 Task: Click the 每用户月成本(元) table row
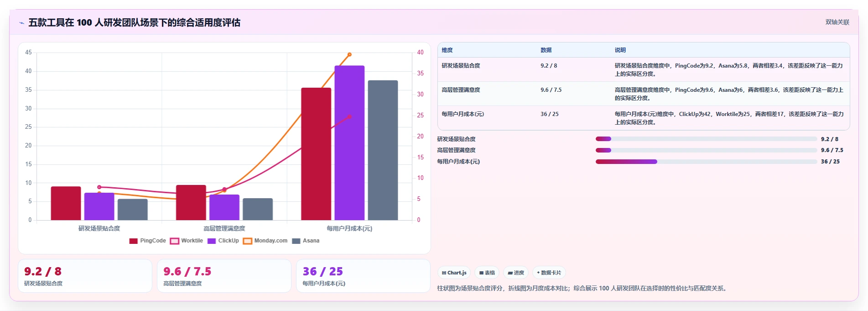point(644,118)
